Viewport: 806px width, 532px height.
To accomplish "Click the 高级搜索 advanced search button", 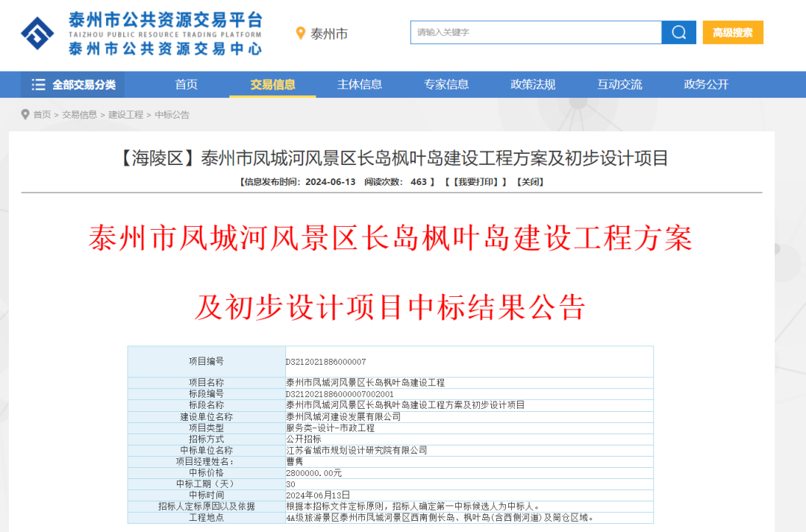I will coord(732,33).
